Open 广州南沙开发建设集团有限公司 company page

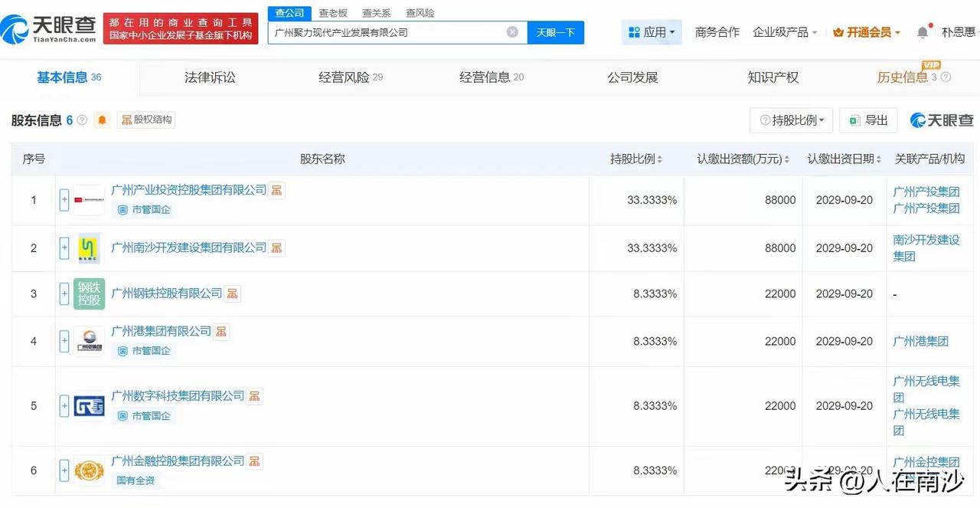coord(189,247)
